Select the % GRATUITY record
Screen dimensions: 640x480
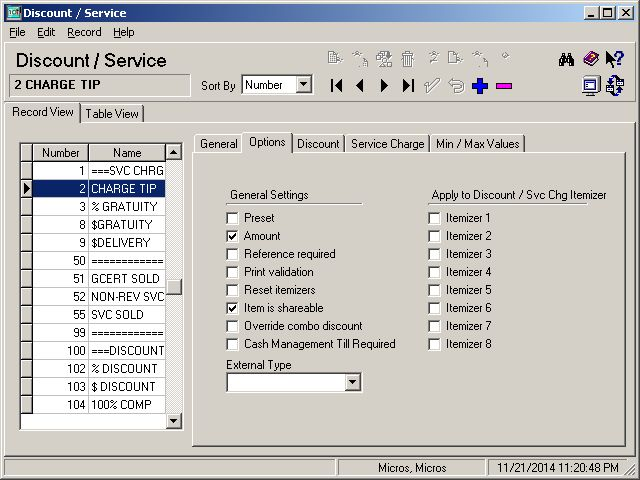pos(99,207)
